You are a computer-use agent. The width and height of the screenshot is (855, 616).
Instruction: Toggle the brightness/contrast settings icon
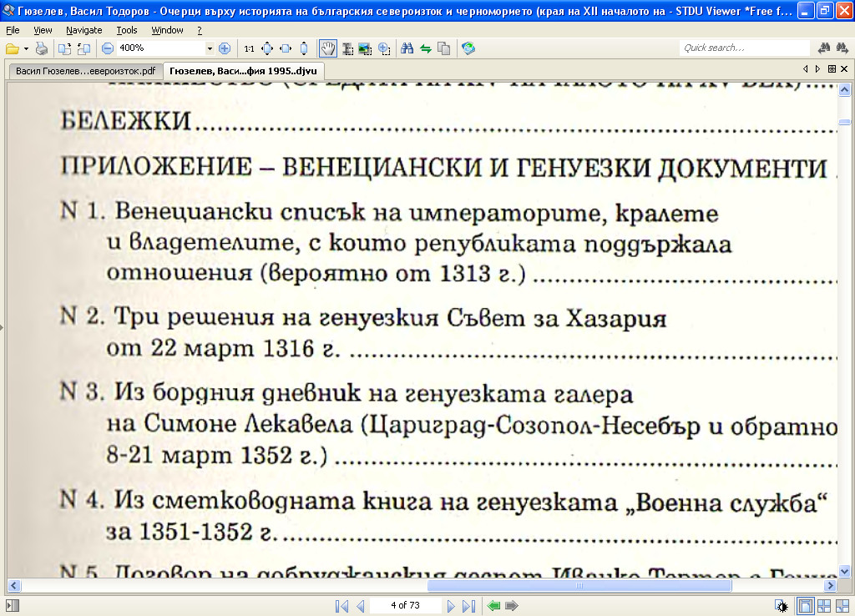pos(781,606)
